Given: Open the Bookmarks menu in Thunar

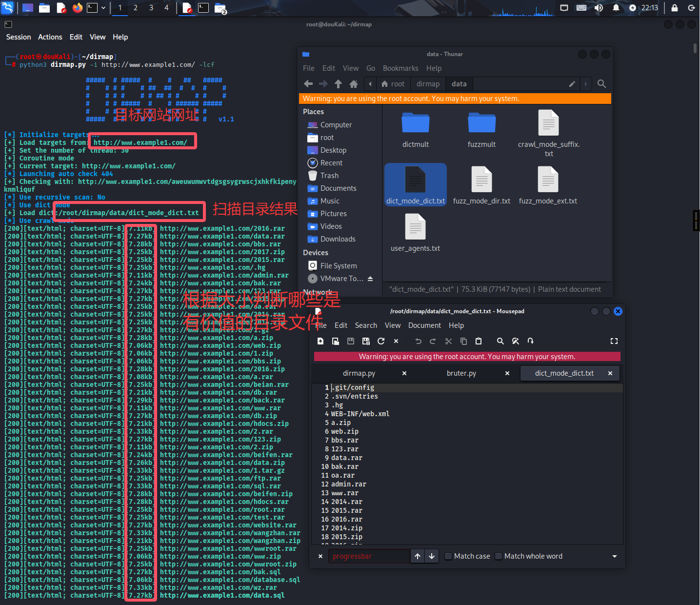Looking at the screenshot, I should click(x=400, y=68).
